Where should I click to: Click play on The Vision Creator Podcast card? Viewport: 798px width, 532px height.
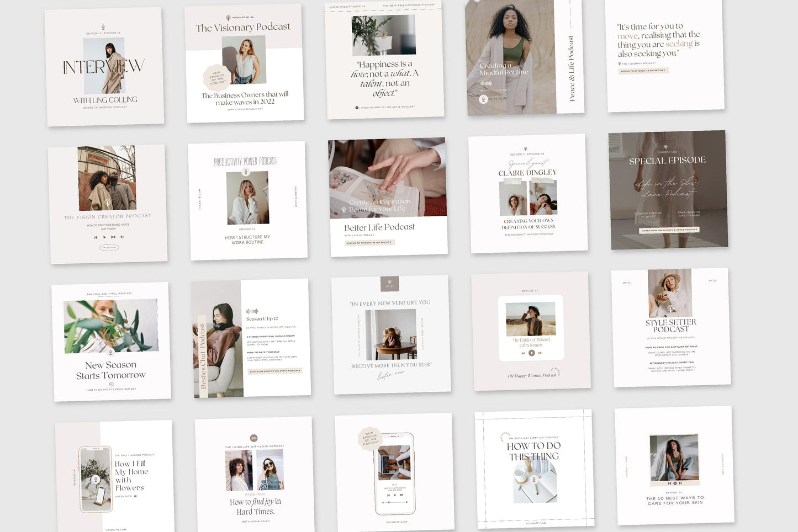[x=104, y=237]
